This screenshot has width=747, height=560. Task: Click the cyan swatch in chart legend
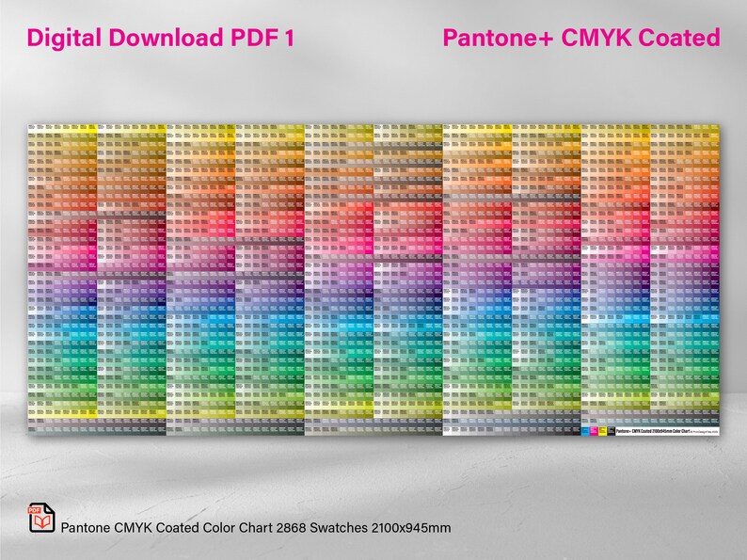pyautogui.click(x=585, y=431)
